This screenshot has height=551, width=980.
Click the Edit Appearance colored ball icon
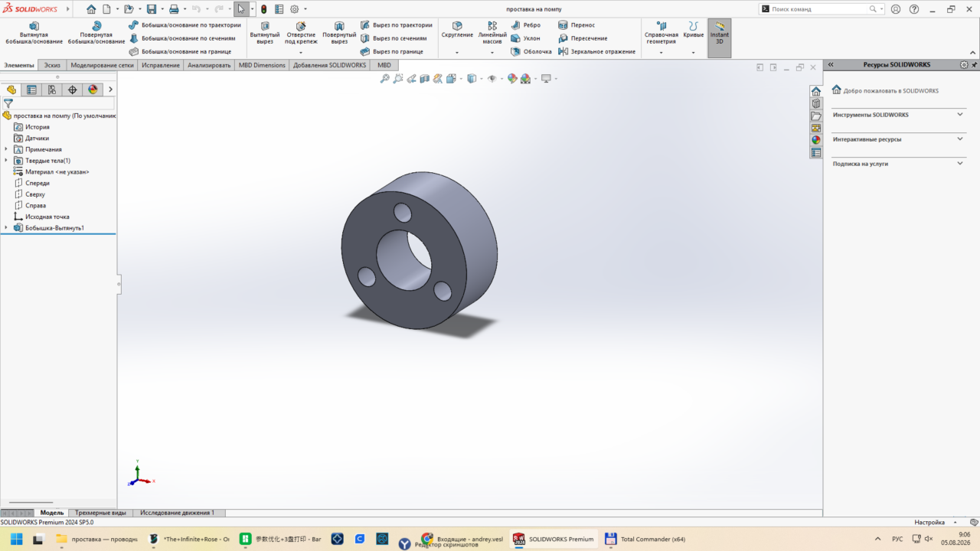[x=512, y=79]
